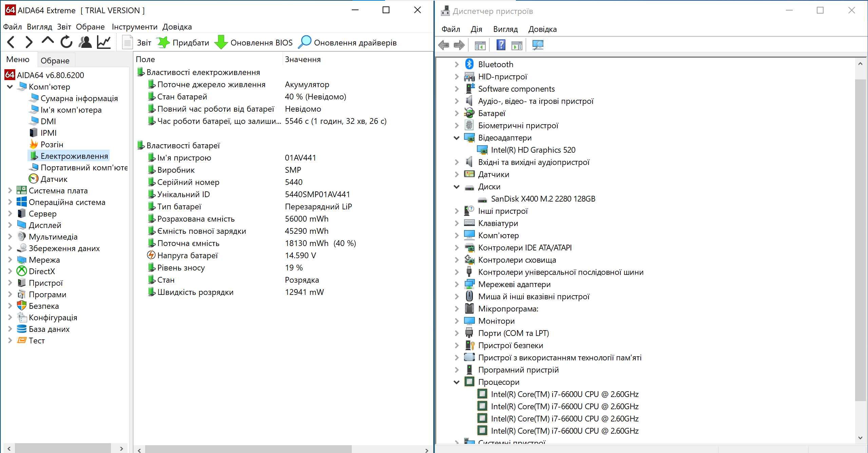Select Електроживлення tree item
Image resolution: width=868 pixels, height=453 pixels.
click(69, 156)
